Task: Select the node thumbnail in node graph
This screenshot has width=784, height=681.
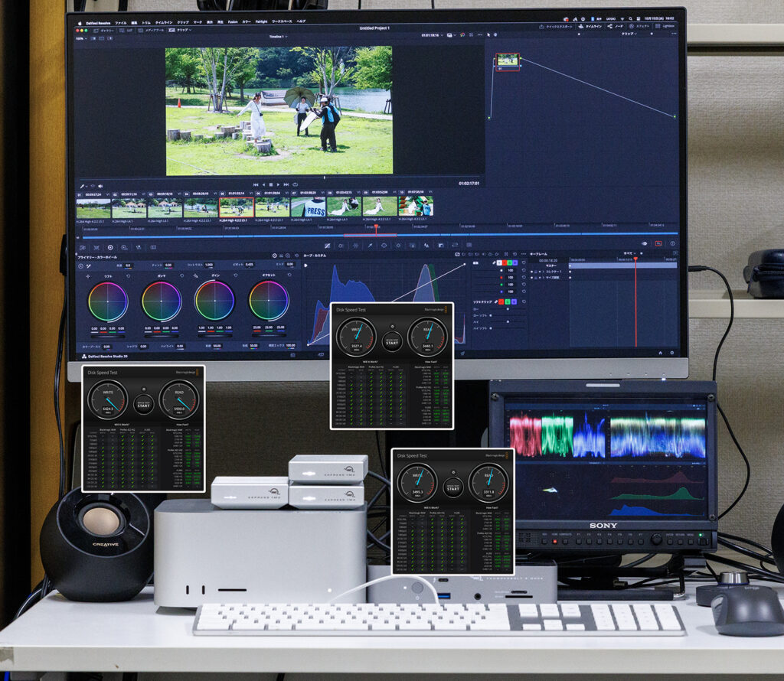Action: 507,60
